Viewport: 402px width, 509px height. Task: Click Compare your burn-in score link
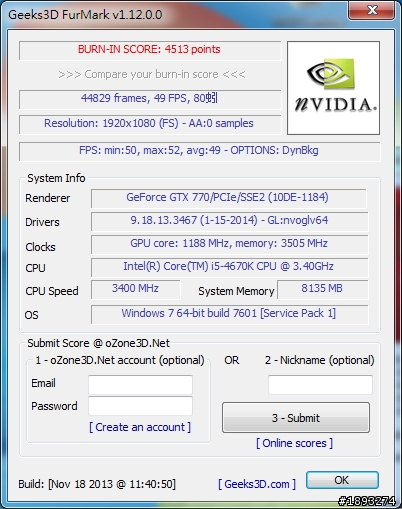152,74
